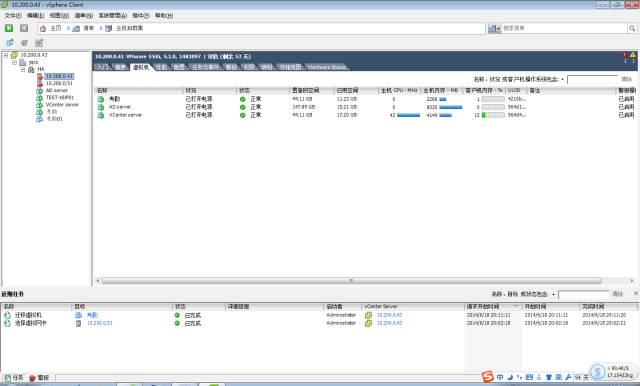
Task: Click the search magnifier icon
Action: click(x=632, y=28)
